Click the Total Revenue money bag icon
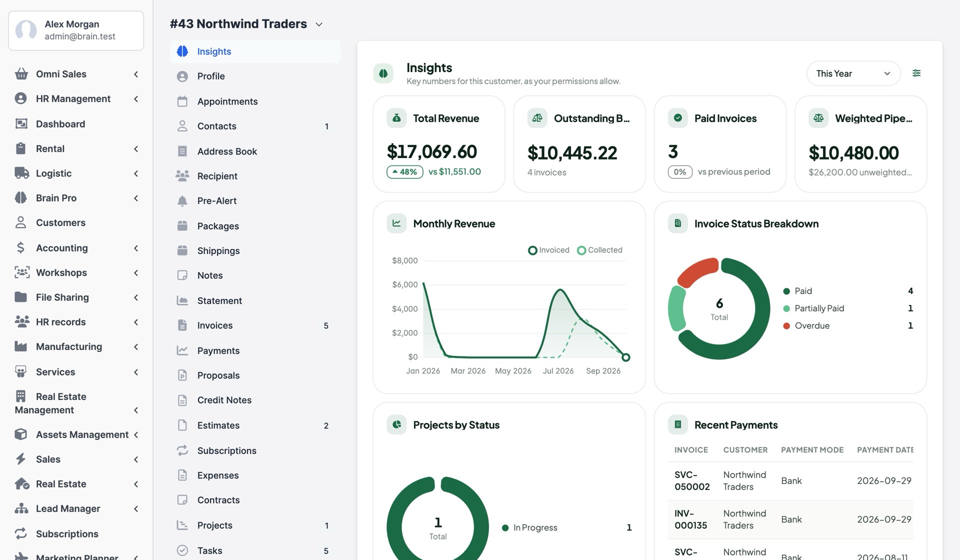Image resolution: width=960 pixels, height=560 pixels. pos(396,118)
